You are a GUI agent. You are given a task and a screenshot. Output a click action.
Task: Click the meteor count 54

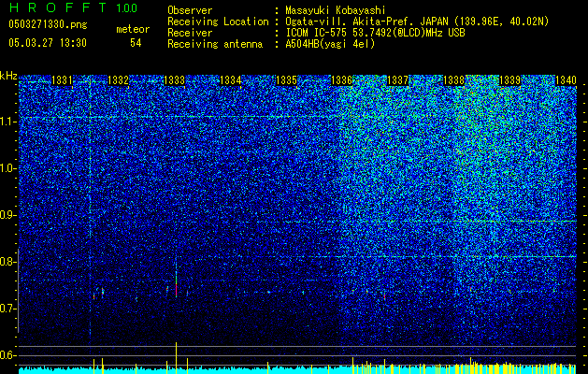pyautogui.click(x=136, y=43)
